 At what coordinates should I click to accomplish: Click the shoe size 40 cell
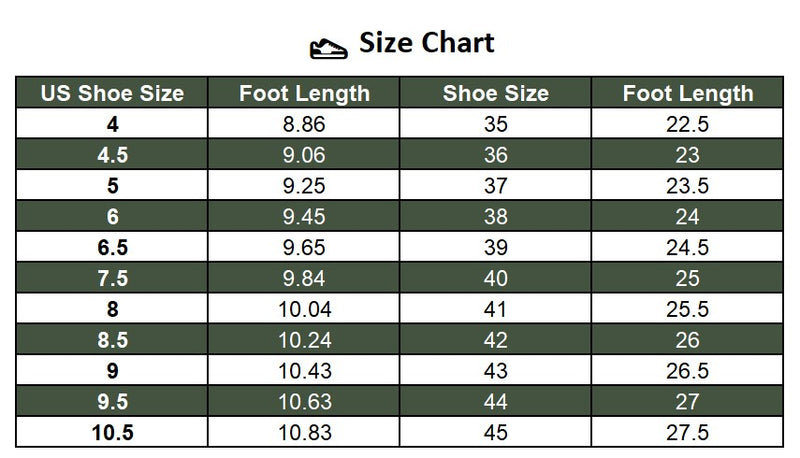tap(495, 278)
